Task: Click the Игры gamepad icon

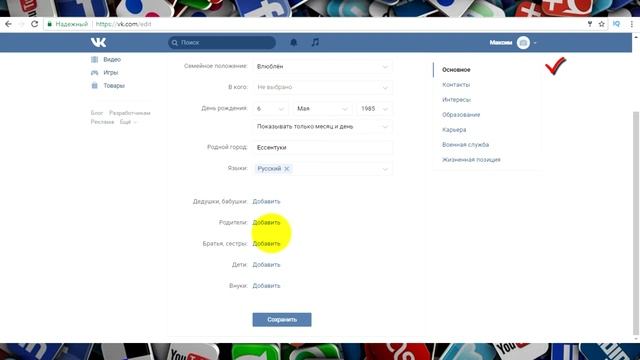Action: point(95,73)
